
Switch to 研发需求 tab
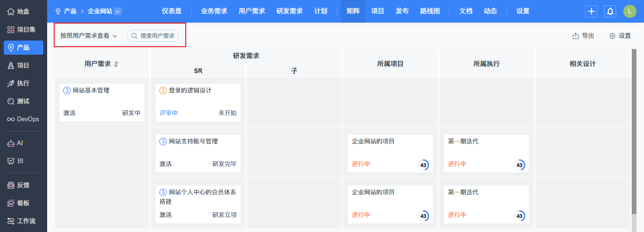pyautogui.click(x=289, y=11)
